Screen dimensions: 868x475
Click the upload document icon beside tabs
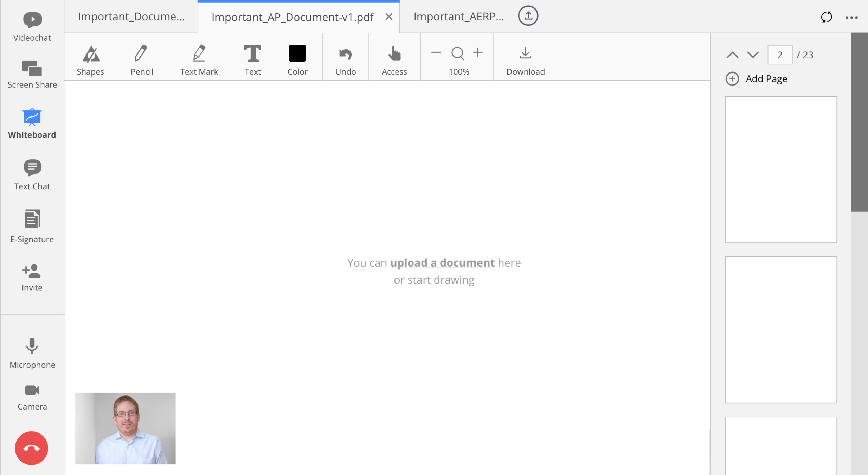(x=528, y=16)
